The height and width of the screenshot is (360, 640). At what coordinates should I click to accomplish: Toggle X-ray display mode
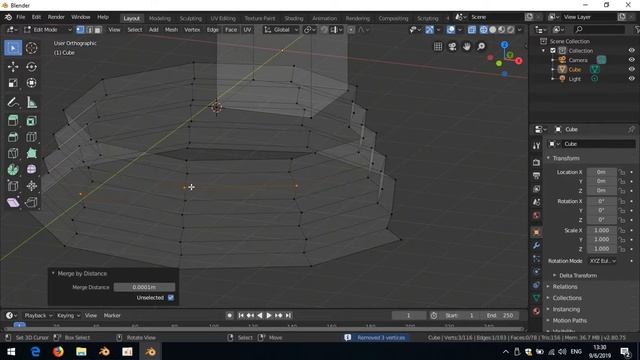coord(472,30)
